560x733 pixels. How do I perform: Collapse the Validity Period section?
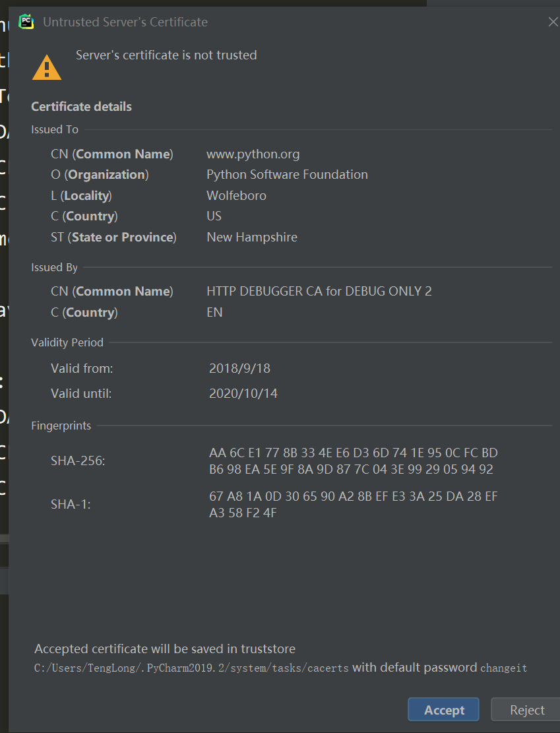(67, 342)
